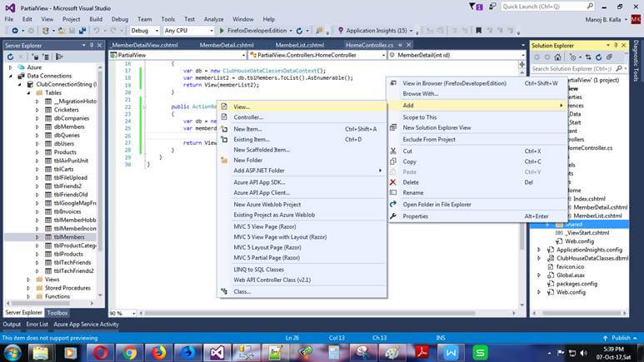Viewport: 644px width, 362px height.
Task: Click the Cut scissors icon in context menu
Action: (x=393, y=151)
